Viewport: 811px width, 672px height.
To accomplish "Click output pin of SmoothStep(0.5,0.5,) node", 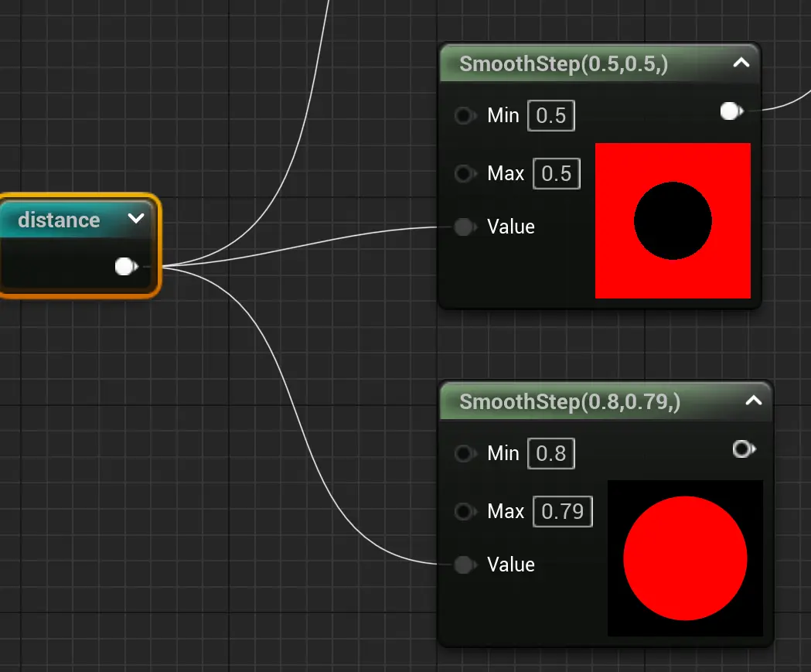I will click(730, 111).
